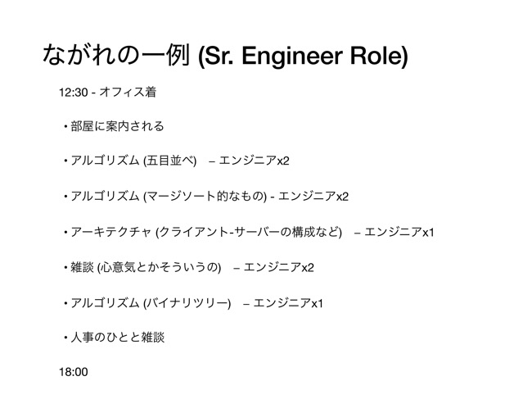Click エンジニアx2 on the 五目並べ line
Screen dimensions: 532x399
254,161
